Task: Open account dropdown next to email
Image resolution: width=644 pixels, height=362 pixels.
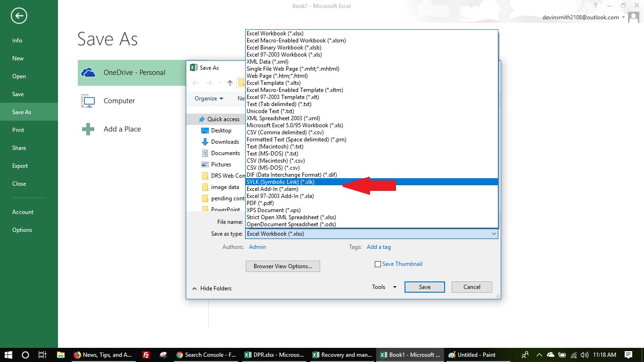Action: [x=624, y=17]
